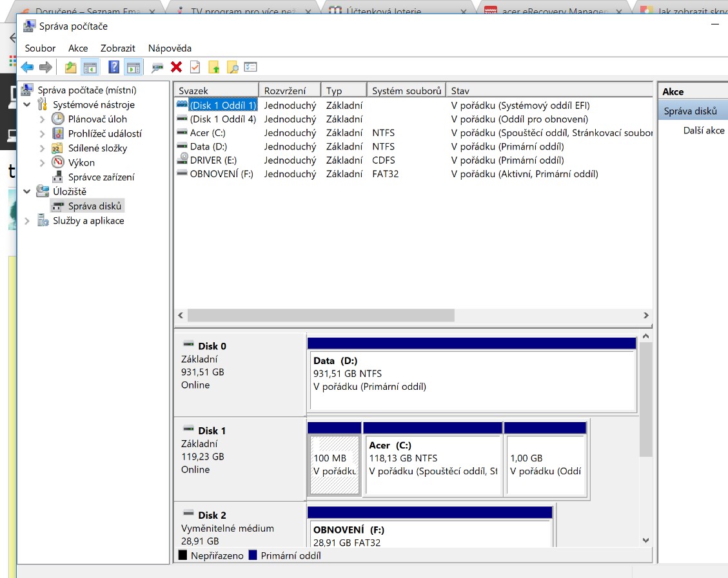Click the volume list horizontal scrollbar
This screenshot has width=728, height=578.
[321, 316]
